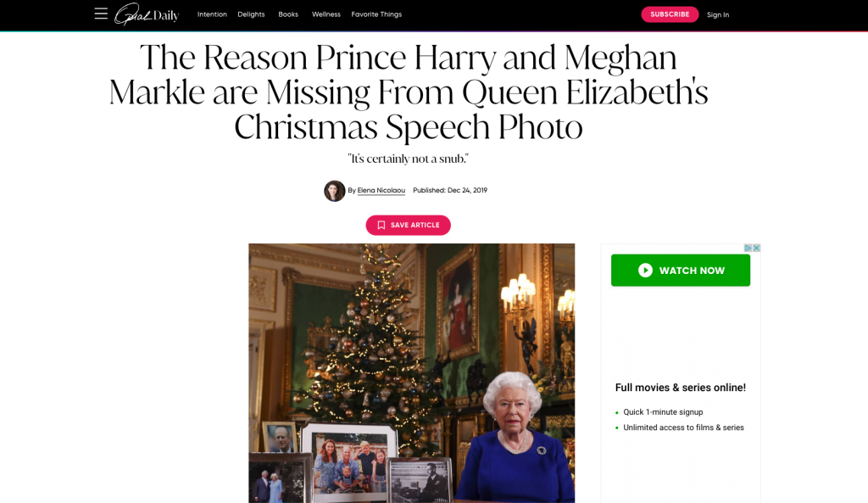868x503 pixels.
Task: Click the play icon in Watch Now
Action: tap(645, 271)
